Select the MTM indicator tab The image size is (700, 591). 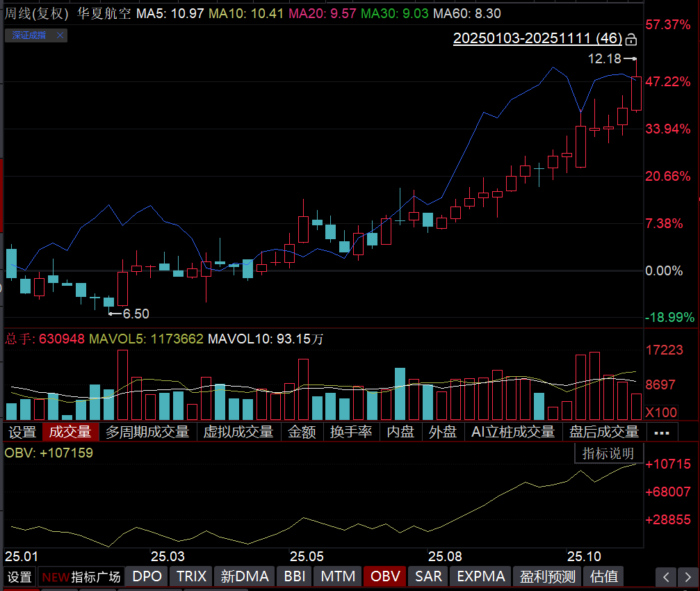pyautogui.click(x=338, y=576)
